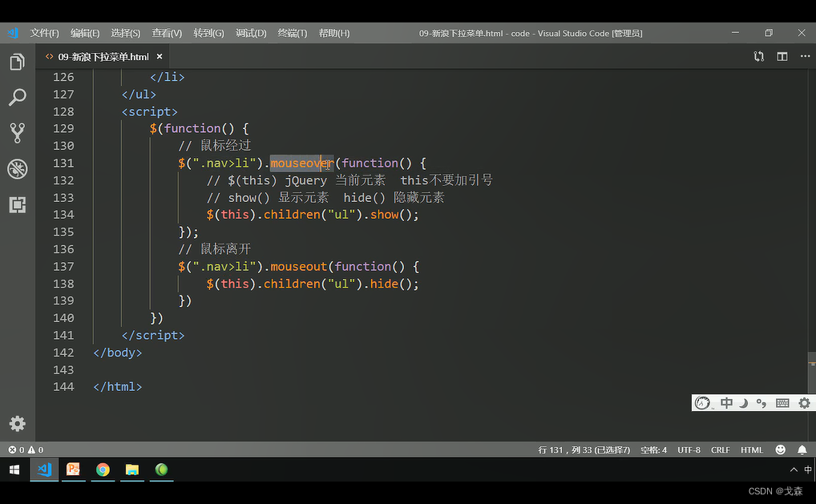The height and width of the screenshot is (504, 816).
Task: Open the Search panel magnifier icon
Action: 17,97
